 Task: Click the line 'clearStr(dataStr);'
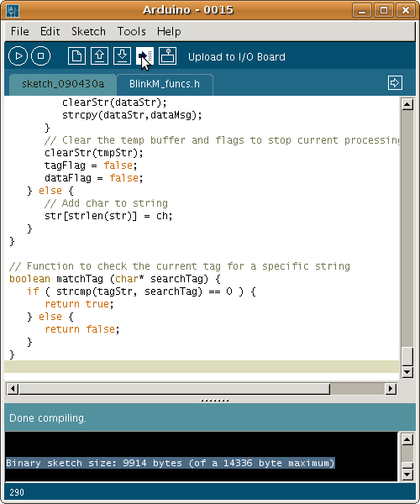pos(114,102)
